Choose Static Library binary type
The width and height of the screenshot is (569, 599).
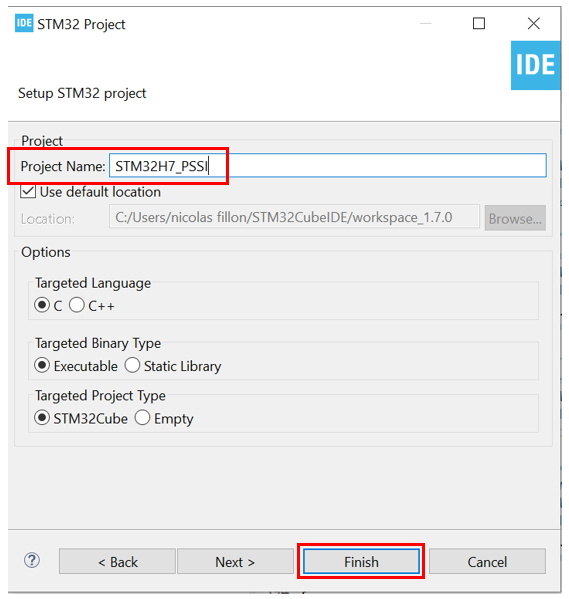132,365
